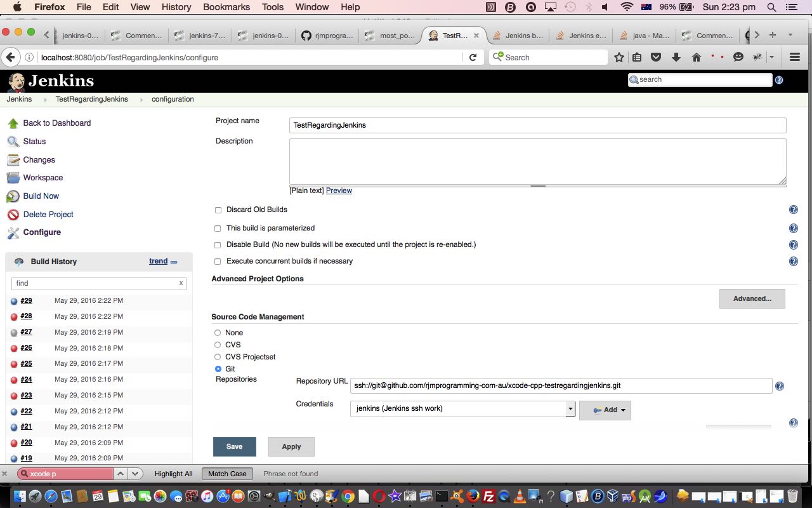
Task: Check This build is parameterized
Action: click(218, 229)
